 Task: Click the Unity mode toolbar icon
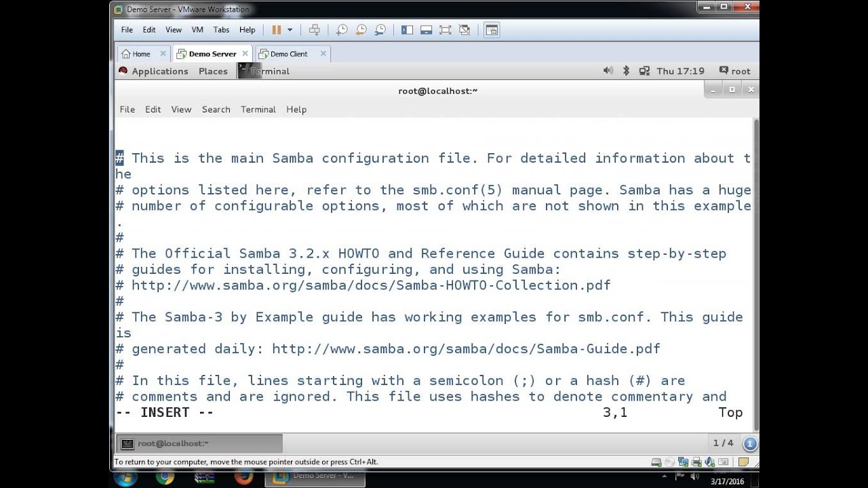(x=465, y=30)
